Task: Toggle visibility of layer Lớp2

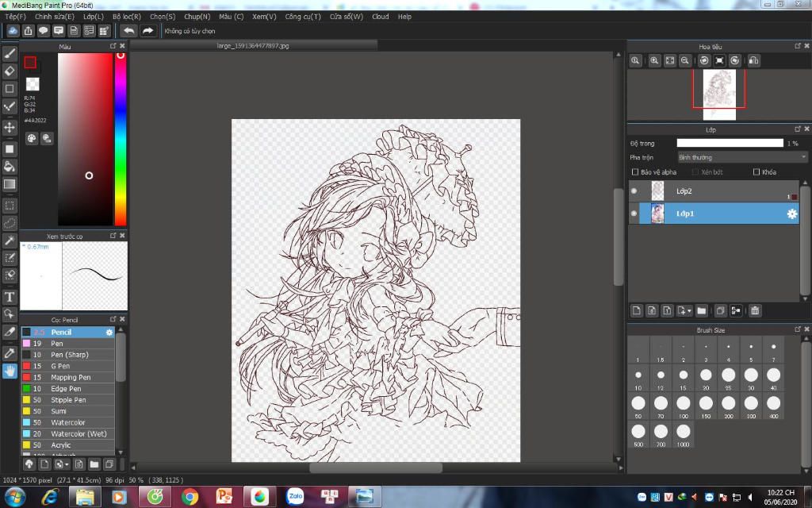Action: pyautogui.click(x=634, y=191)
